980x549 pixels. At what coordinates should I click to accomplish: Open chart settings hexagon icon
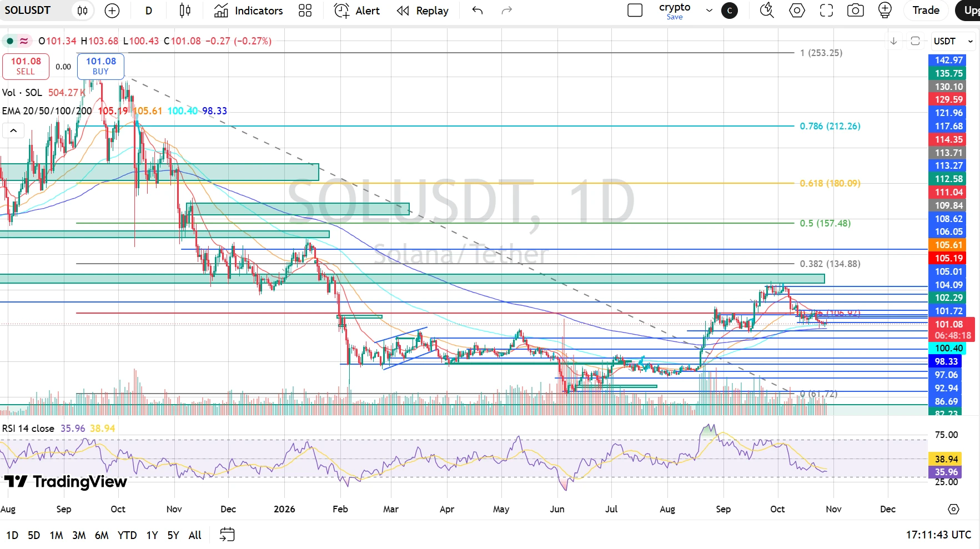click(x=797, y=11)
